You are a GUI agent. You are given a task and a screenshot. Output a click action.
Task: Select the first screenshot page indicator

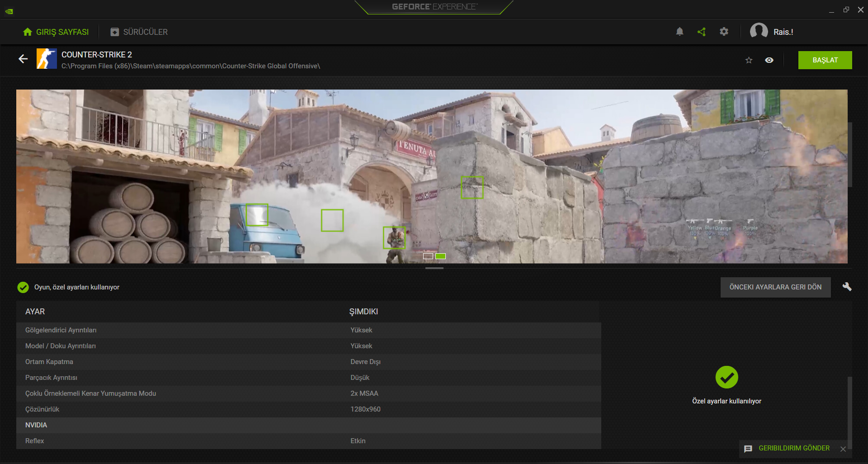428,256
